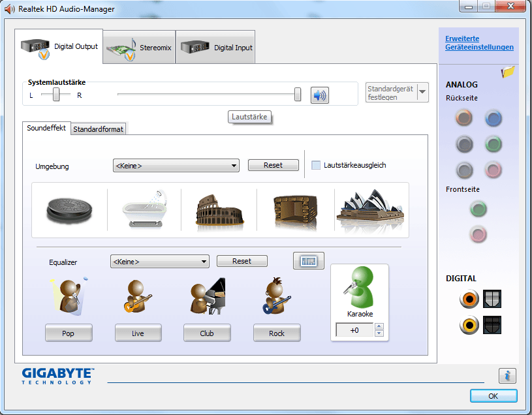The width and height of the screenshot is (532, 415).
Task: Open the graphic equalizer view button
Action: tap(308, 261)
